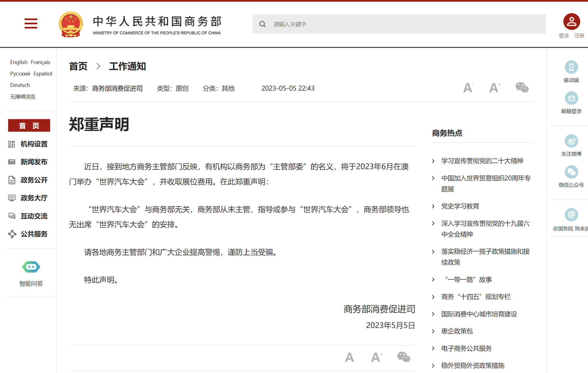
Task: Increase font size with bottom A+ button
Action: [376, 357]
